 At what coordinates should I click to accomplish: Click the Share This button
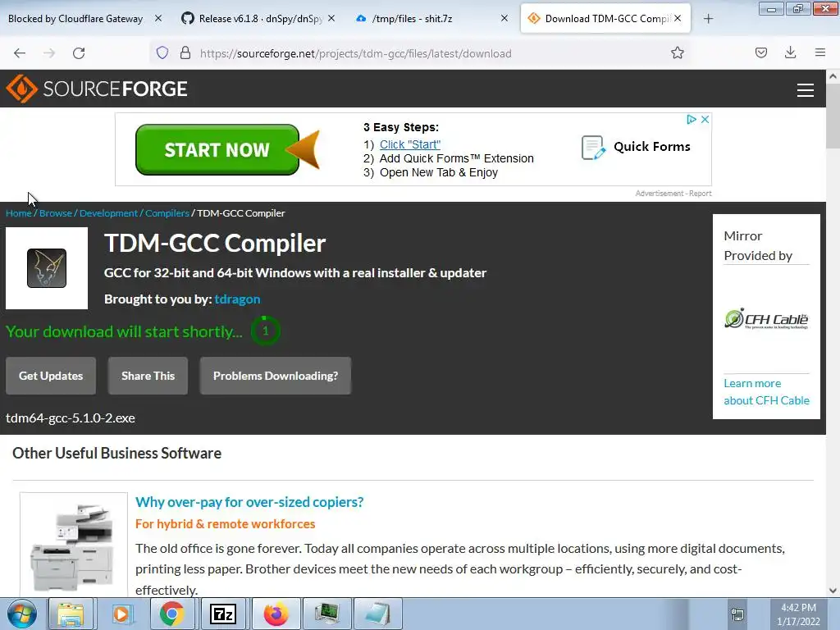tap(148, 376)
